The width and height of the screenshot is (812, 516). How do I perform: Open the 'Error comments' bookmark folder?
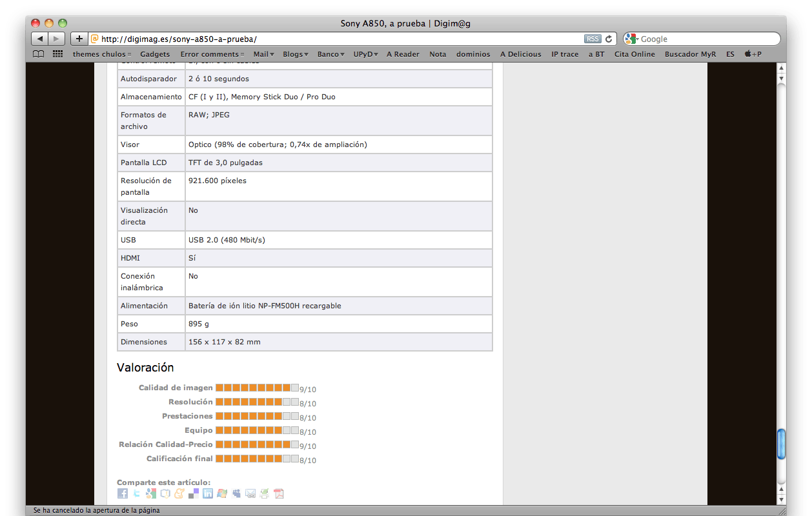click(x=212, y=54)
